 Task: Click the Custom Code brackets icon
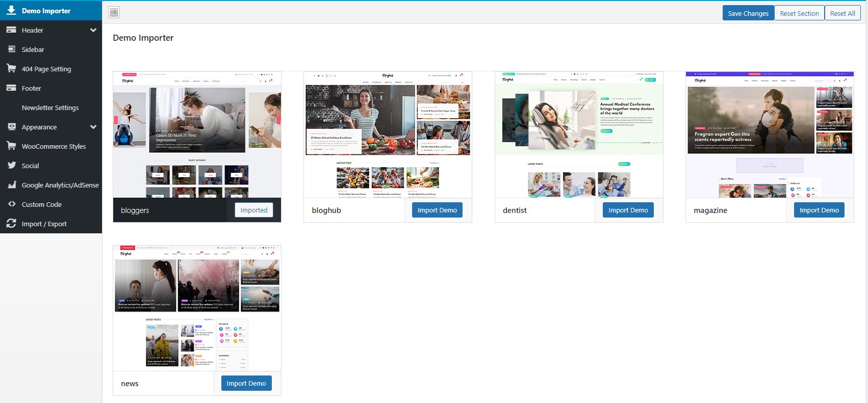click(x=11, y=204)
